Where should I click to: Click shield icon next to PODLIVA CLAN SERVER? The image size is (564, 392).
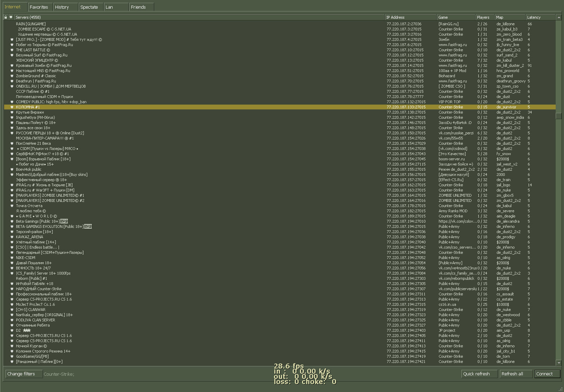click(12, 320)
